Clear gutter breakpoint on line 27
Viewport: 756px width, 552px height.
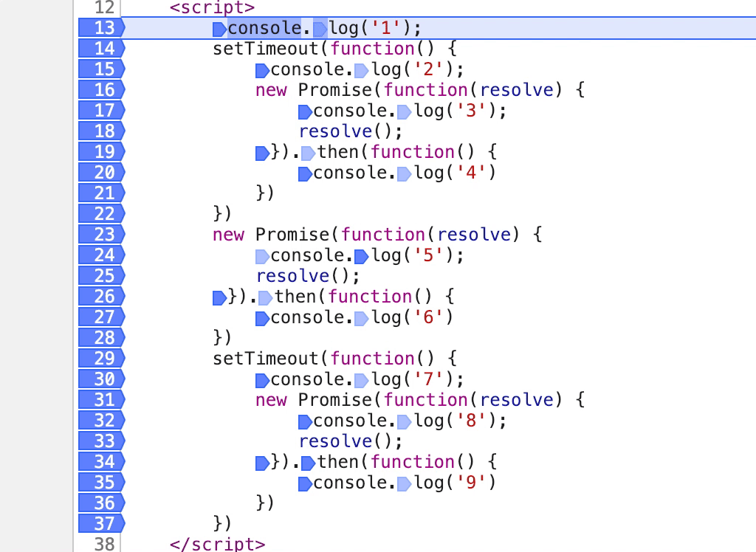pos(102,317)
